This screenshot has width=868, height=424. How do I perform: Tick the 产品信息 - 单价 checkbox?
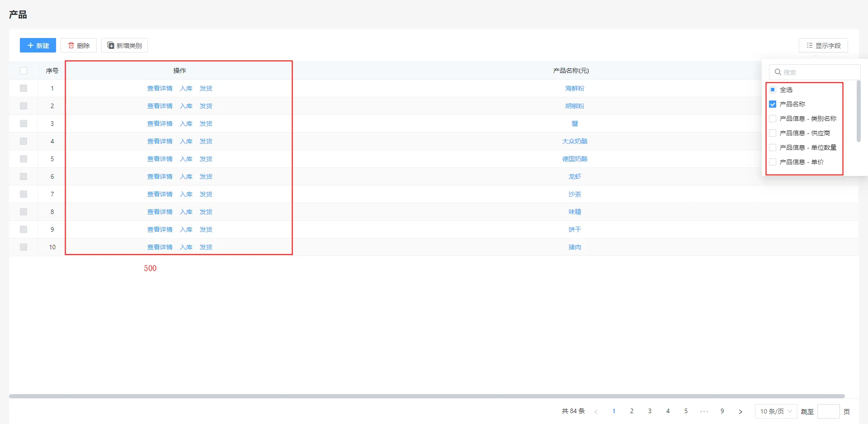(x=773, y=162)
